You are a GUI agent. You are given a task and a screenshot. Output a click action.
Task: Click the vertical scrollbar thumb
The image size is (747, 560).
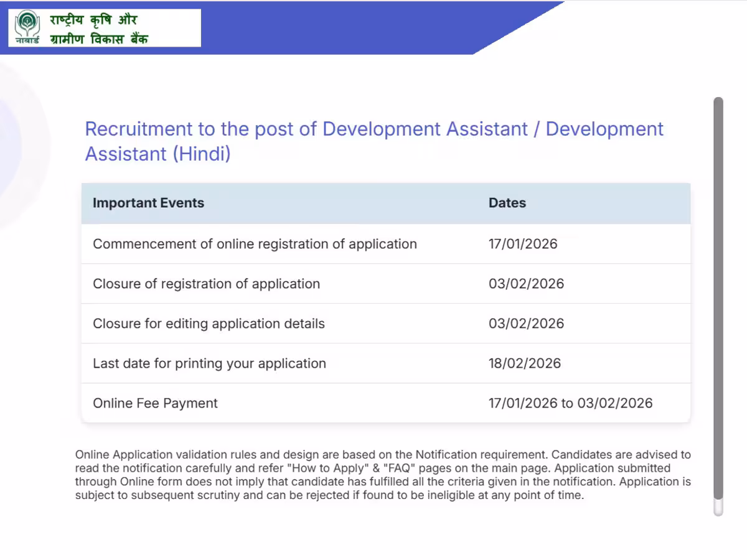click(718, 299)
